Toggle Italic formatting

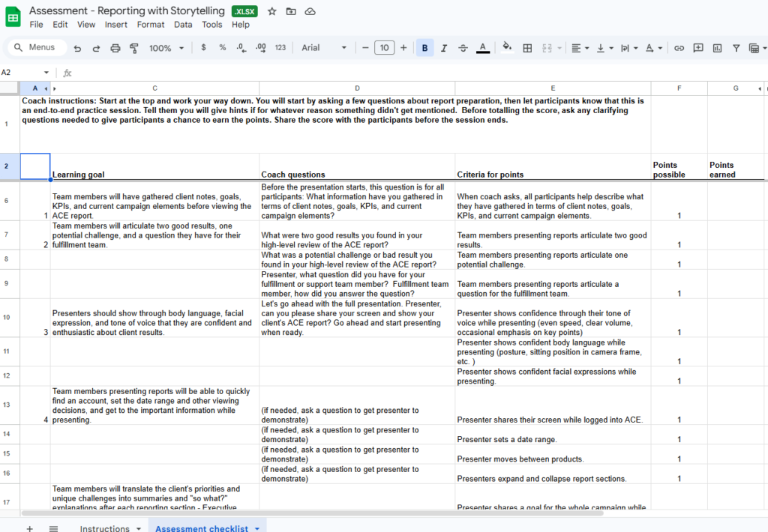click(x=444, y=48)
